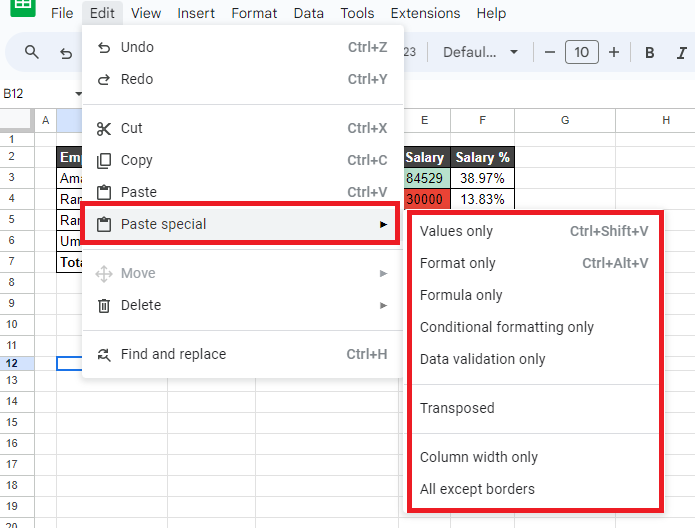
Task: Choose Paste in the Edit menu
Action: [x=242, y=192]
